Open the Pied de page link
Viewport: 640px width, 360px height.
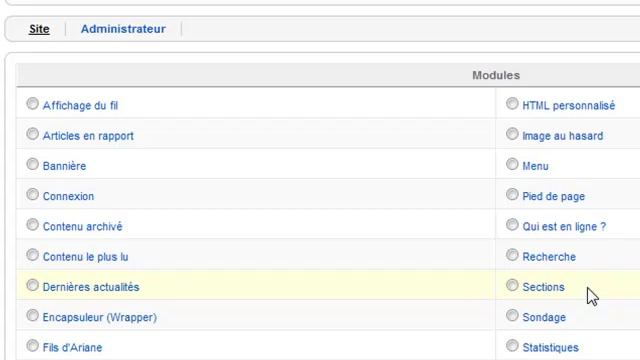point(553,196)
